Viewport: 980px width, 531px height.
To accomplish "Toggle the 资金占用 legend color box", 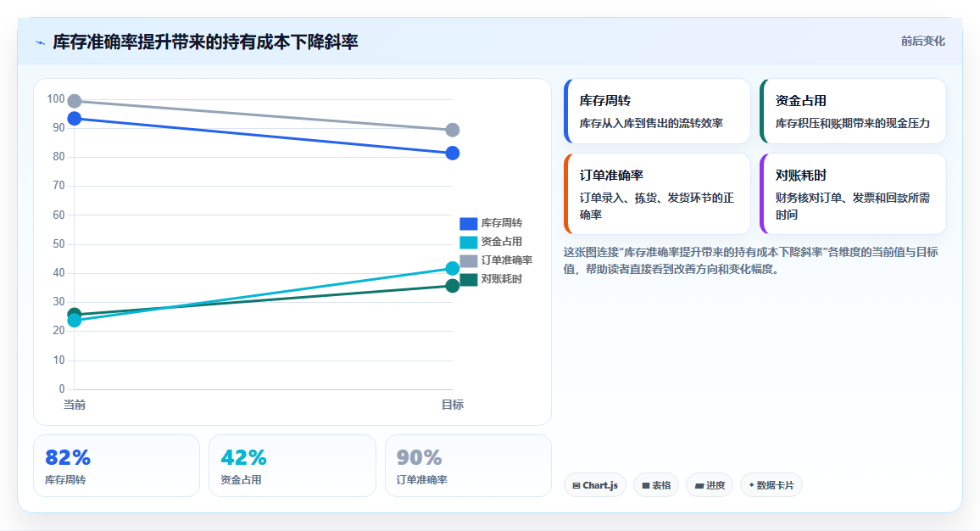I will click(x=469, y=242).
